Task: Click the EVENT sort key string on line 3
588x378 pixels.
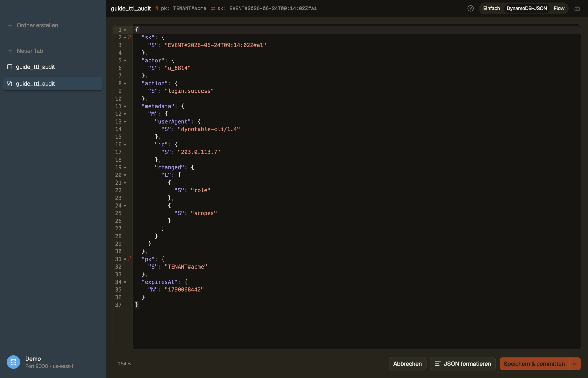Action: 215,45
